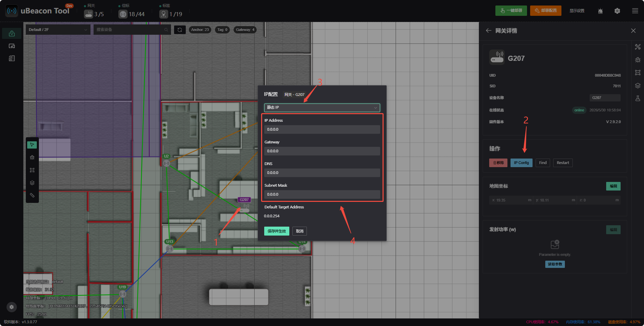Click the Find button
The width and height of the screenshot is (644, 326).
point(543,163)
